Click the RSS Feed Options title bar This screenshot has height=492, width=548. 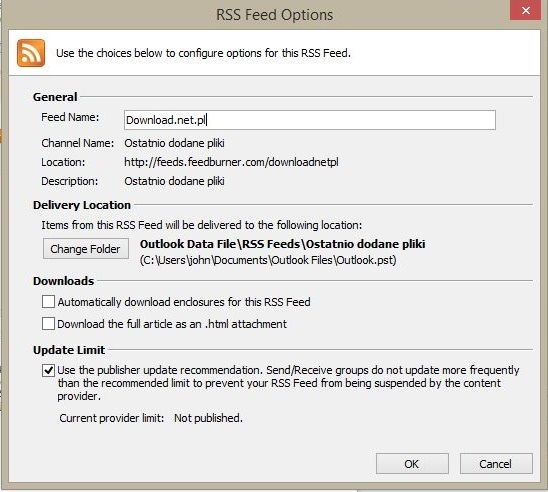[x=274, y=15]
